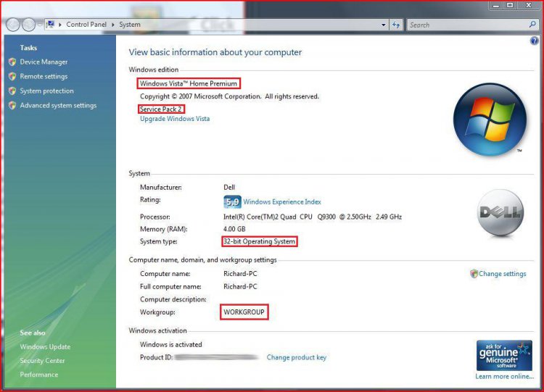Image resolution: width=544 pixels, height=392 pixels.
Task: Click the 5.9 rating score badge
Action: coord(232,201)
